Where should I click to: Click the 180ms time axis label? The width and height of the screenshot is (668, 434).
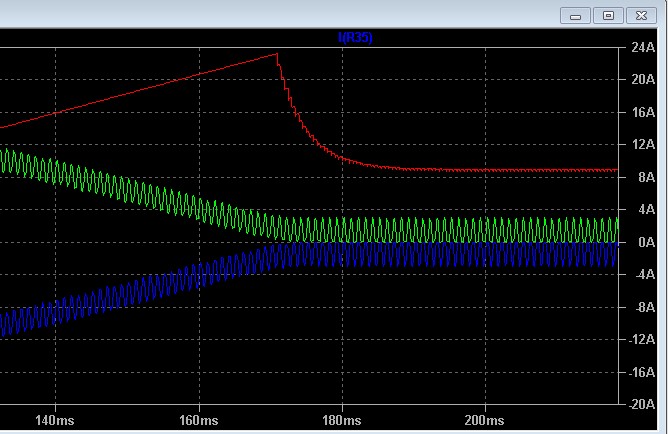pyautogui.click(x=342, y=420)
